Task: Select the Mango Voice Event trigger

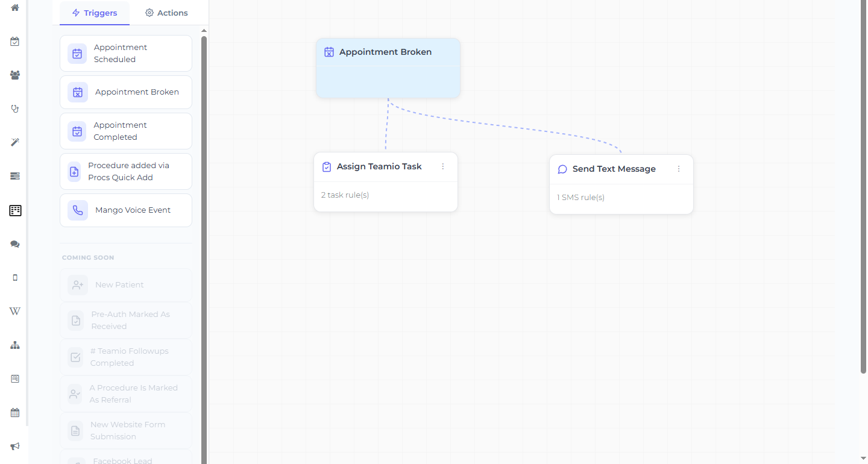Action: coord(126,210)
